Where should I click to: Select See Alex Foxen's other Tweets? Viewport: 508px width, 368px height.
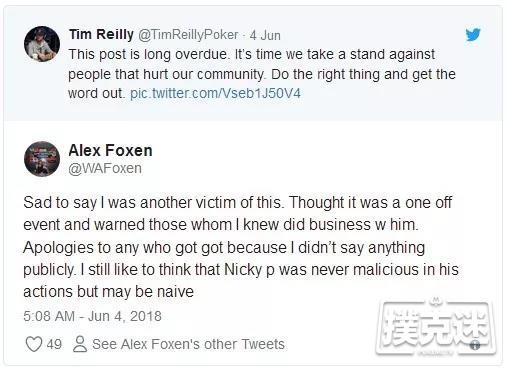(x=188, y=344)
